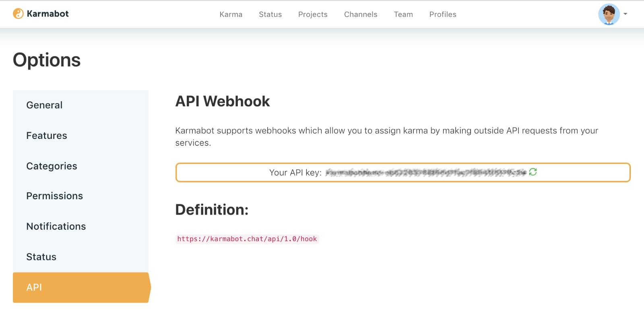Select Features in Options sidebar
The image size is (644, 314).
coord(81,136)
